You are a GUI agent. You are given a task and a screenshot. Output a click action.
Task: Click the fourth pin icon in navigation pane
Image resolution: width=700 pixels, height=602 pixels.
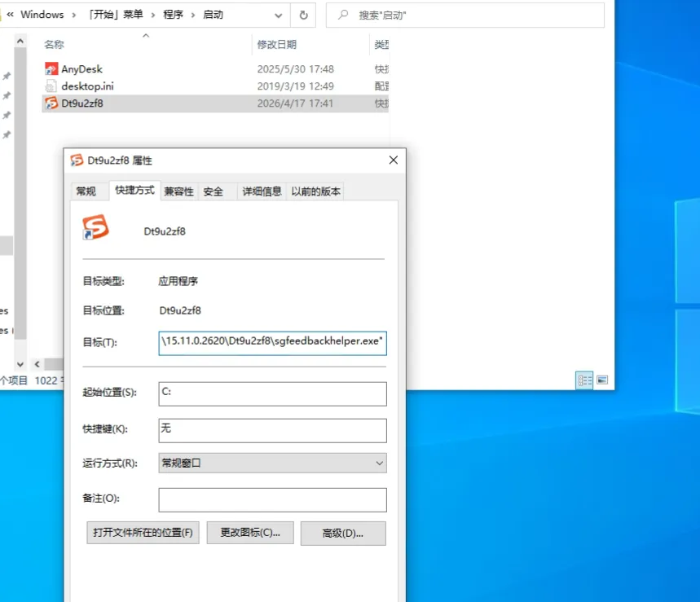7,134
